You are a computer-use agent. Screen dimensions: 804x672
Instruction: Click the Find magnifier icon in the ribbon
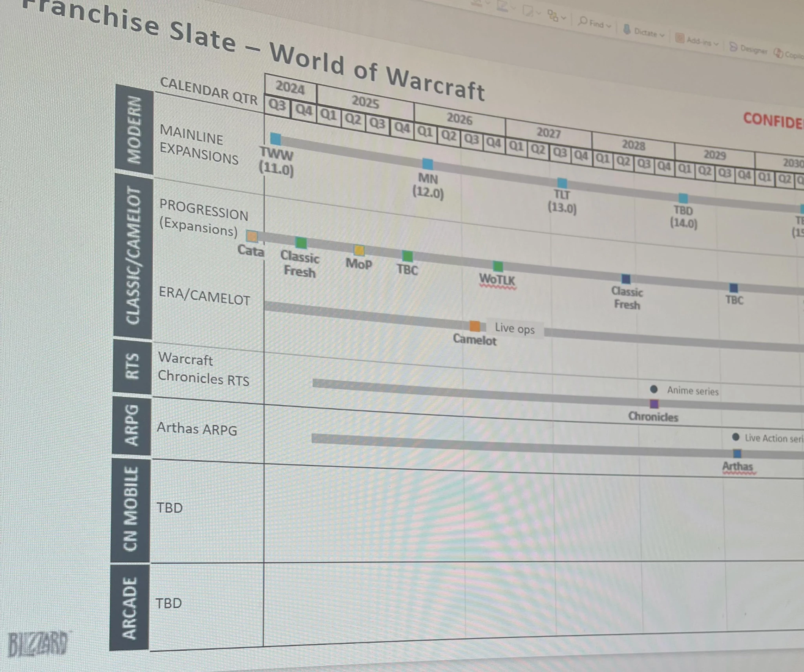pyautogui.click(x=583, y=21)
